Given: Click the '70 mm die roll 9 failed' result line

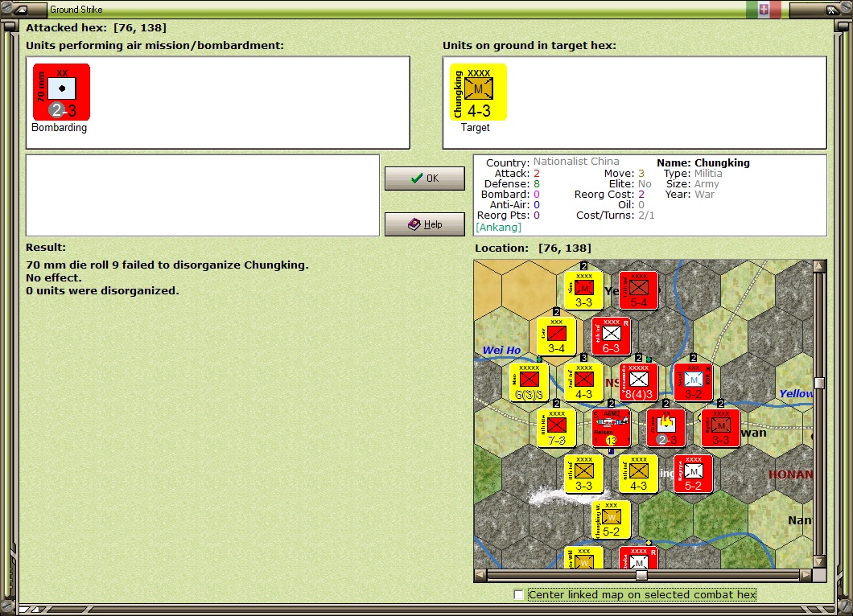Looking at the screenshot, I should tap(167, 265).
